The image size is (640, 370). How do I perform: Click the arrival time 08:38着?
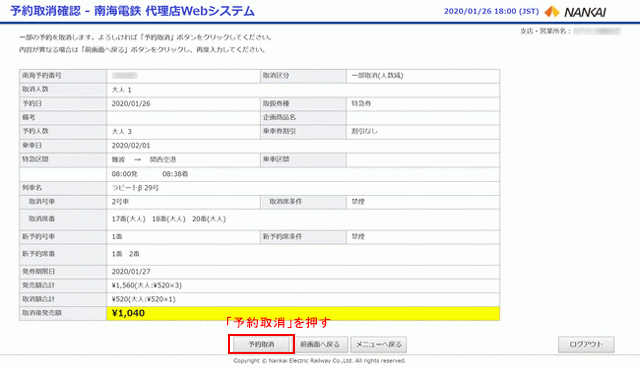(x=175, y=174)
